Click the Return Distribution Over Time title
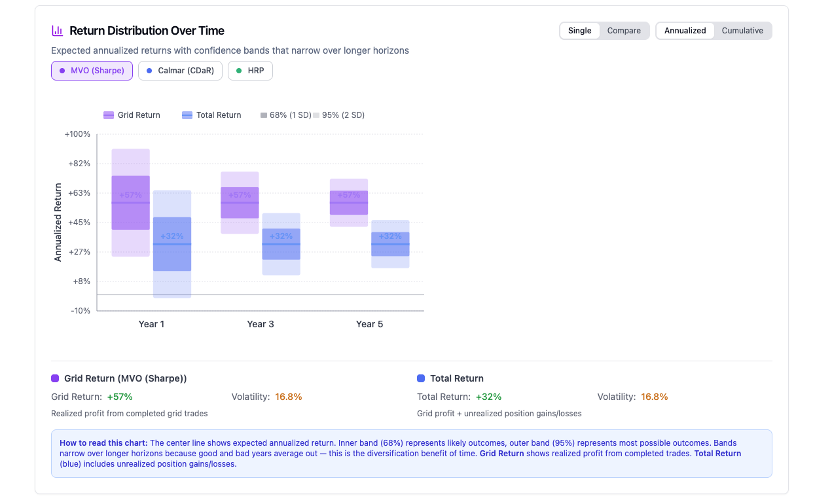Viewport: 832px width, 504px height. click(147, 31)
